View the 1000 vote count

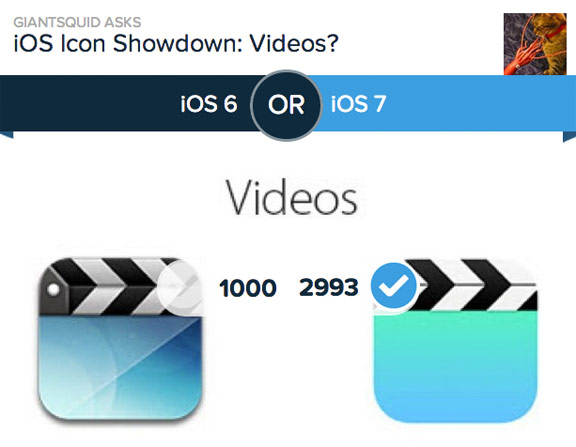[248, 288]
